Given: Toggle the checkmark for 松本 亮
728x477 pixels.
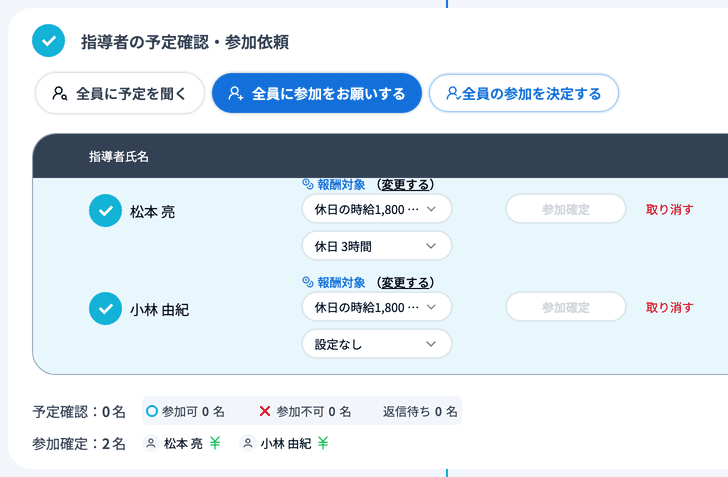Looking at the screenshot, I should pos(105,210).
